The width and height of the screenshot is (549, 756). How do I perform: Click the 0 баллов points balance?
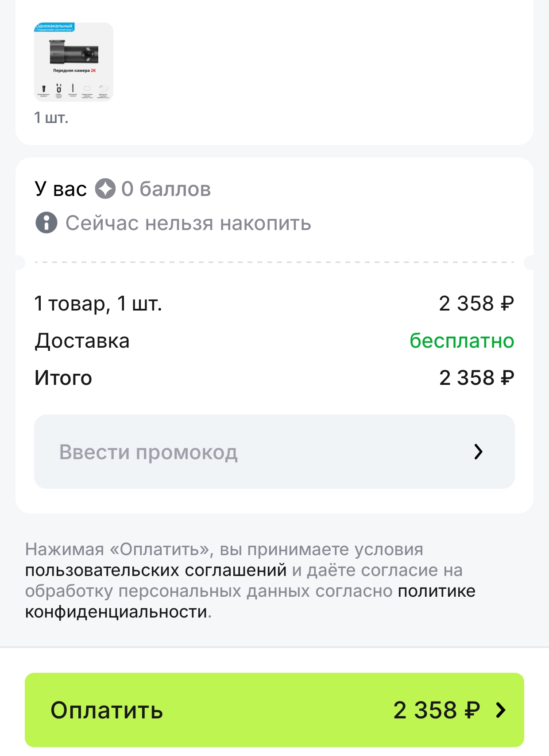166,189
